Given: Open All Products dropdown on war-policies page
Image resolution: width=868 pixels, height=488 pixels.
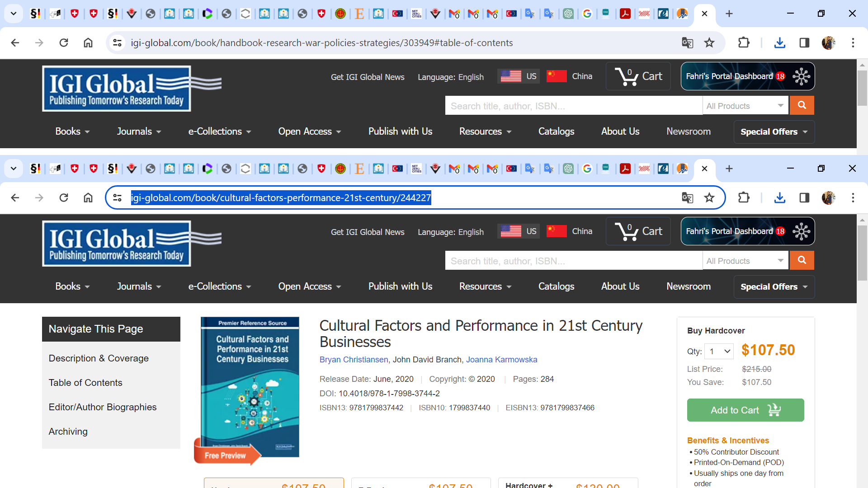Looking at the screenshot, I should pos(745,106).
